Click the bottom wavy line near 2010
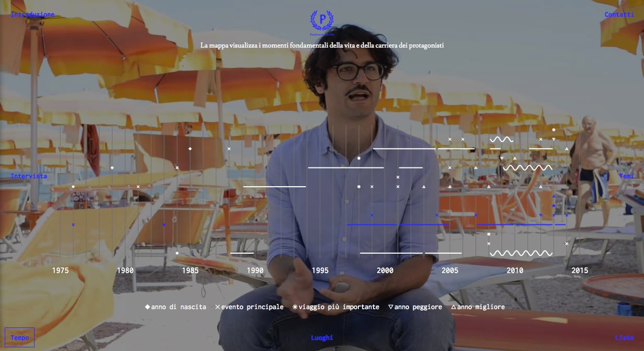Image resolution: width=644 pixels, height=351 pixels. pyautogui.click(x=514, y=253)
